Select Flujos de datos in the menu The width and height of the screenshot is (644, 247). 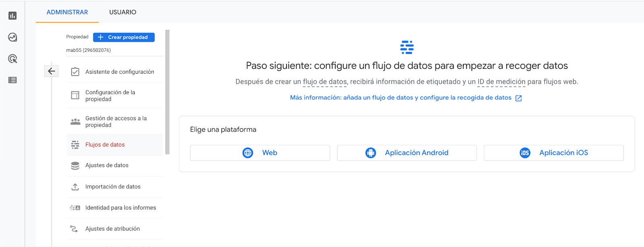coord(105,144)
